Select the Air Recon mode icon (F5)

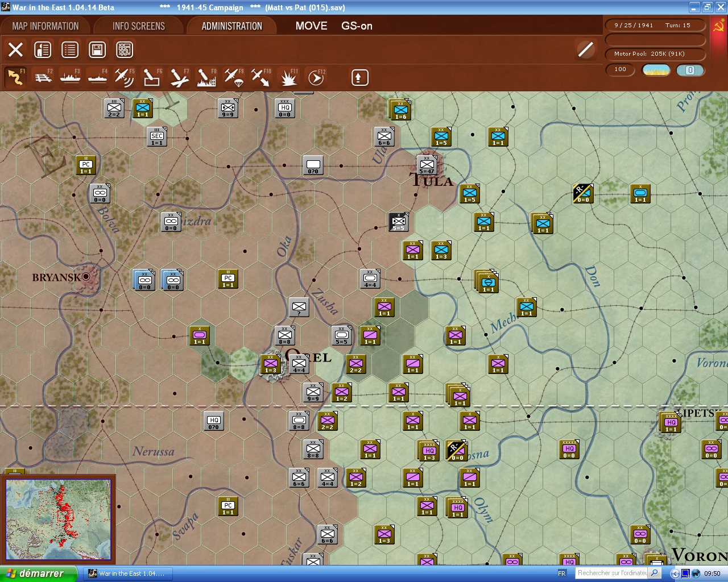pyautogui.click(x=124, y=77)
